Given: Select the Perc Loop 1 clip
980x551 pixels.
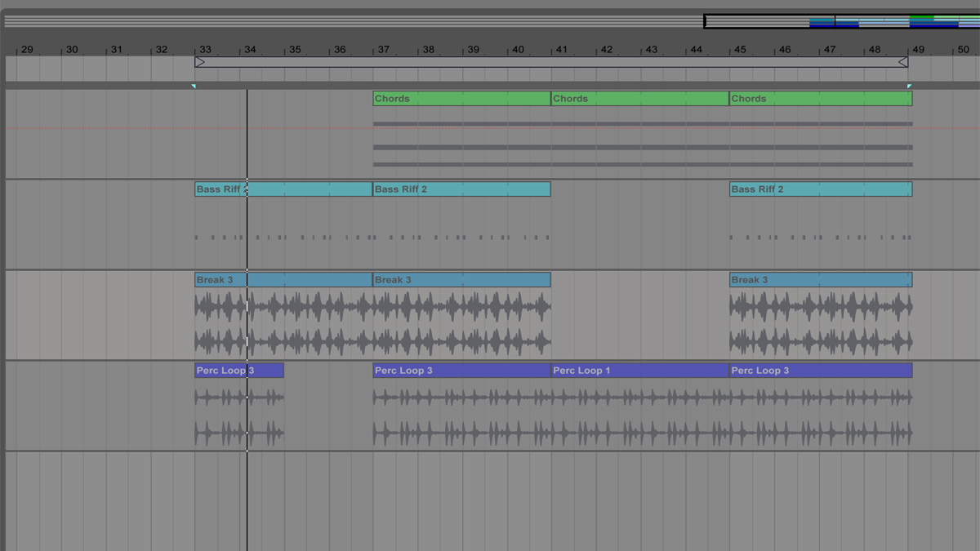Looking at the screenshot, I should (639, 371).
